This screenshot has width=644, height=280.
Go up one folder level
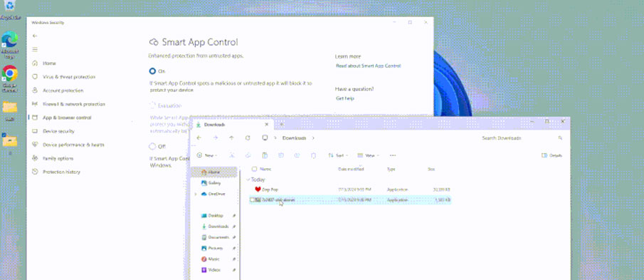(x=232, y=138)
